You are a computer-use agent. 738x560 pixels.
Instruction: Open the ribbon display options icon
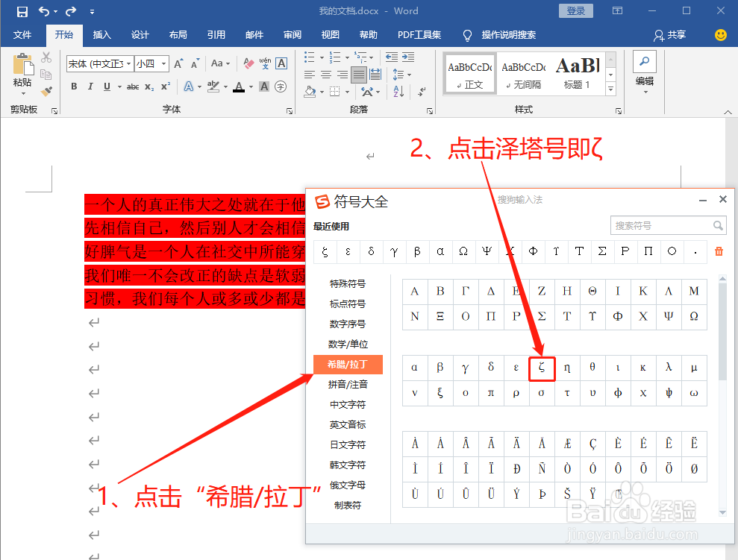617,10
